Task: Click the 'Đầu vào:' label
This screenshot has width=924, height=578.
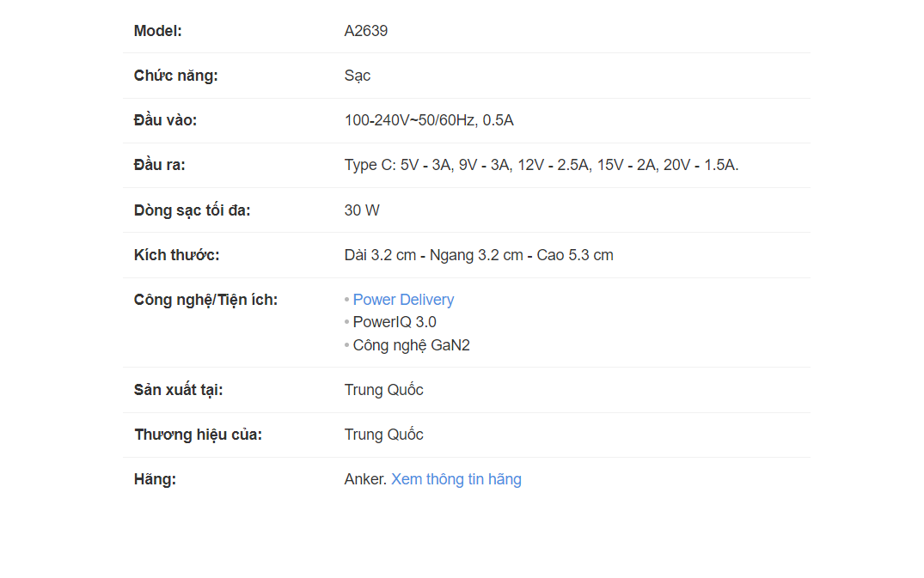Action: pyautogui.click(x=165, y=120)
